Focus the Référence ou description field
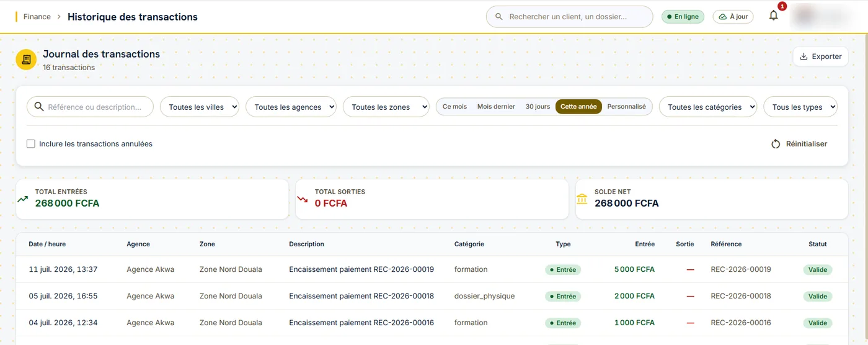868x345 pixels. (x=90, y=107)
